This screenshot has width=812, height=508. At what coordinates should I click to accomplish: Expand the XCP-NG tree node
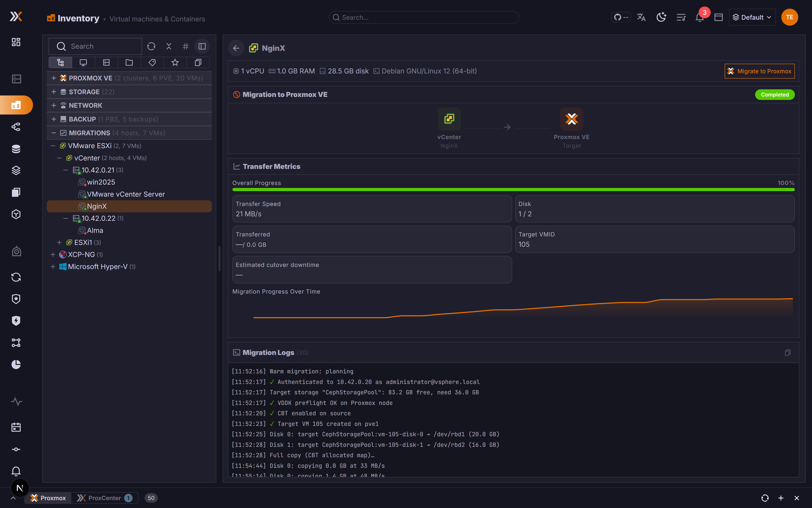(53, 255)
